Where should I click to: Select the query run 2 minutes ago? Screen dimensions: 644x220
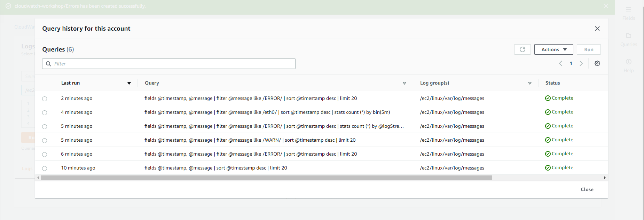[x=45, y=99]
